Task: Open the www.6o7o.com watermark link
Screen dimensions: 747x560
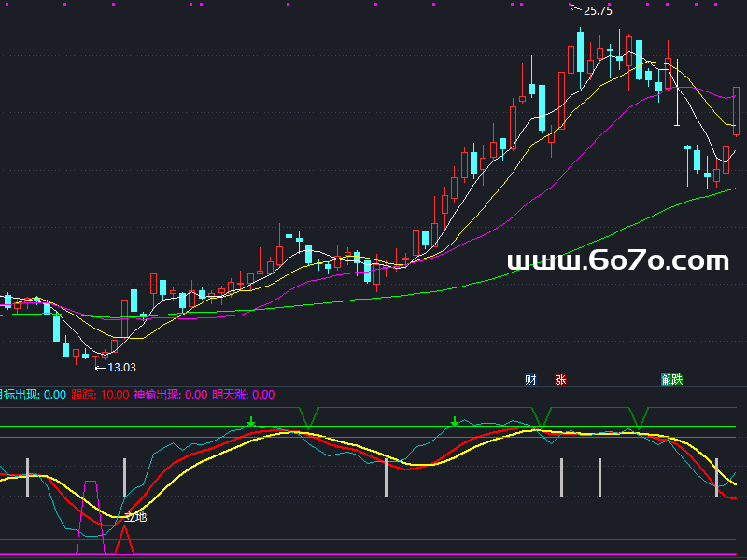Action: [x=617, y=261]
